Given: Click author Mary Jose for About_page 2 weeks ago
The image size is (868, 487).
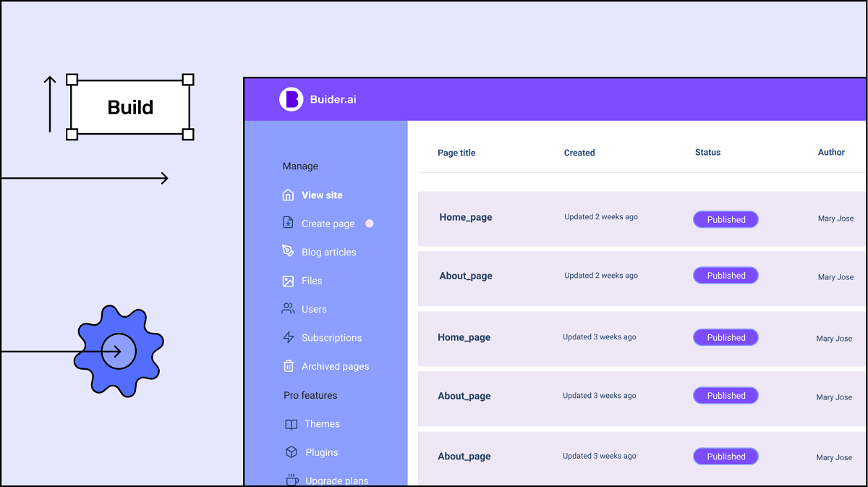Looking at the screenshot, I should click(x=835, y=277).
